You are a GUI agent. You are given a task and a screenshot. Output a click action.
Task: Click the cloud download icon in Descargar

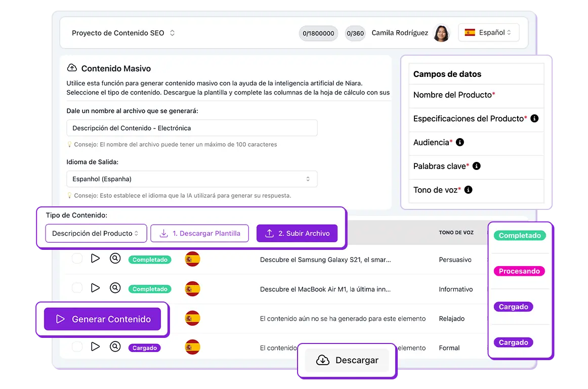pos(322,360)
